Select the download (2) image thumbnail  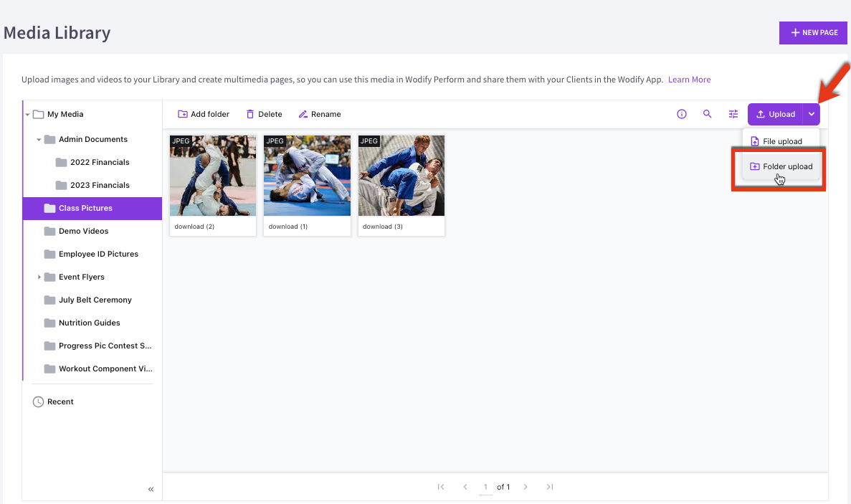(213, 176)
